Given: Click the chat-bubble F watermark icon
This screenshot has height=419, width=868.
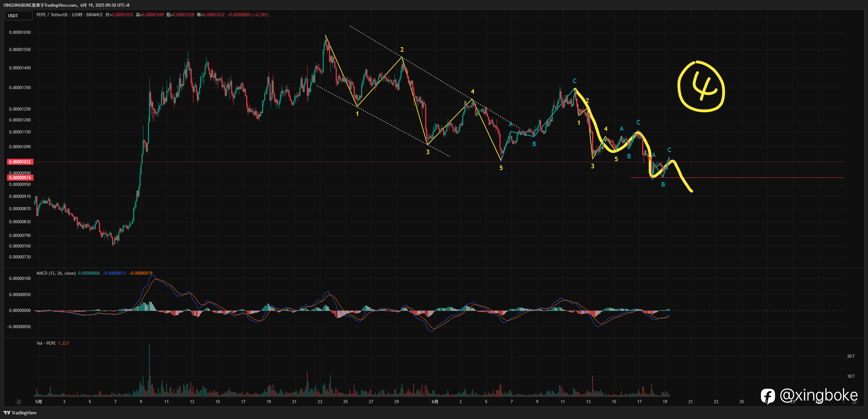Looking at the screenshot, I should (x=768, y=396).
